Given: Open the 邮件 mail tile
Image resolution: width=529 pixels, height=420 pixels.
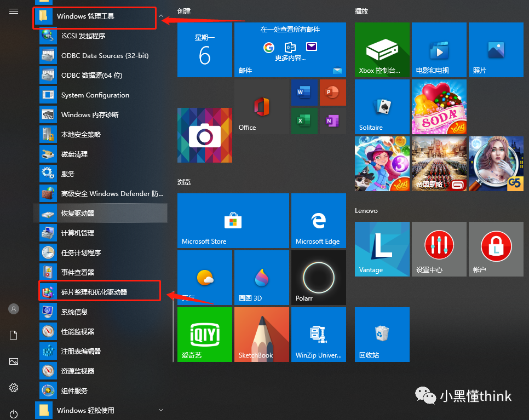Looking at the screenshot, I should point(290,50).
